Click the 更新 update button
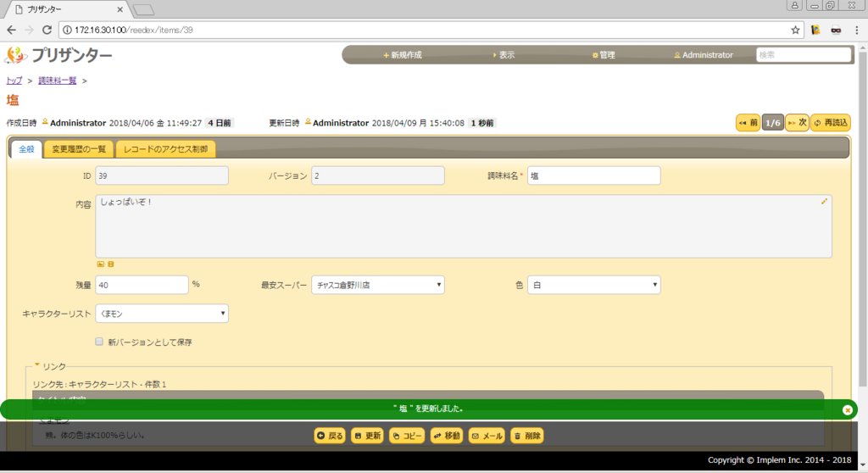Viewport: 868px width, 473px height. click(367, 436)
